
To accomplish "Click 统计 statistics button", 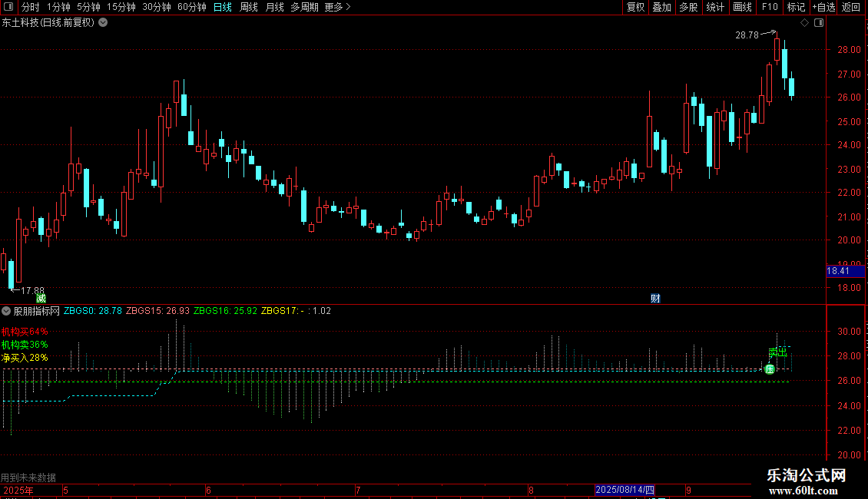I will tap(715, 7).
